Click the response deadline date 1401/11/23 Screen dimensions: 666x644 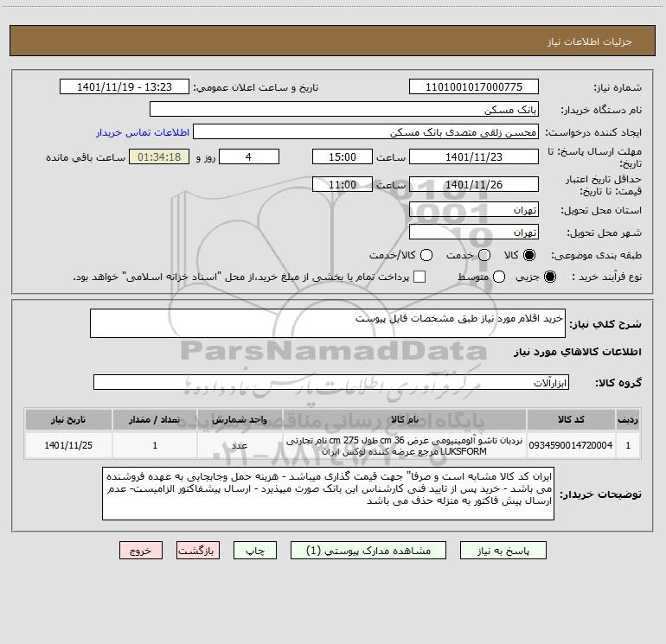click(474, 156)
